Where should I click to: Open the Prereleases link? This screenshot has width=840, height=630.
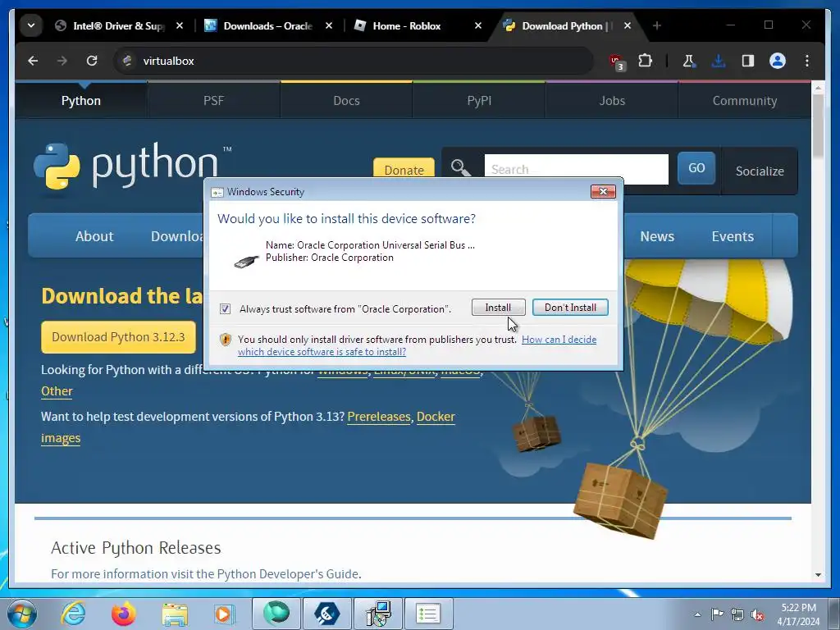click(379, 417)
